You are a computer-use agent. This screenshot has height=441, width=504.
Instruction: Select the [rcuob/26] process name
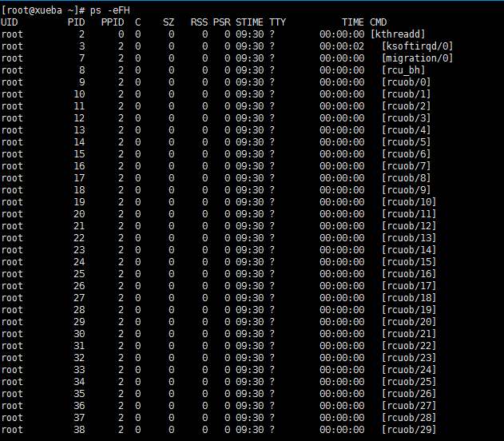[x=409, y=394]
